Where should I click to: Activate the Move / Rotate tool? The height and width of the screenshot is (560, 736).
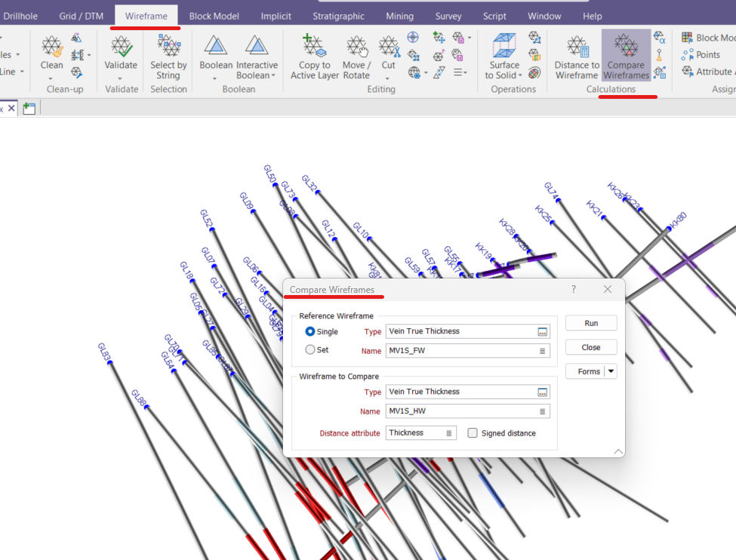point(356,57)
